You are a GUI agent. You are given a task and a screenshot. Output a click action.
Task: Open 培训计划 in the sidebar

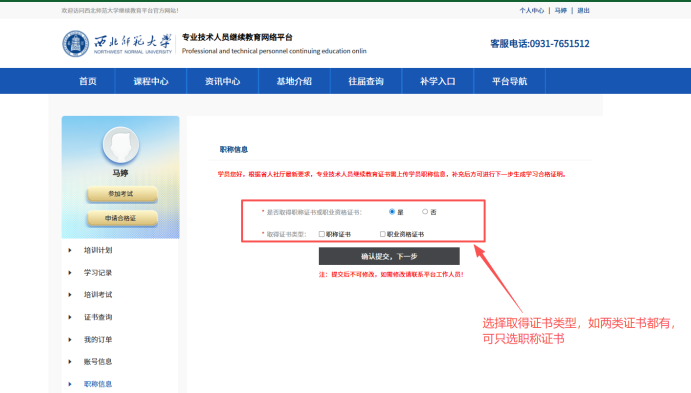point(98,250)
